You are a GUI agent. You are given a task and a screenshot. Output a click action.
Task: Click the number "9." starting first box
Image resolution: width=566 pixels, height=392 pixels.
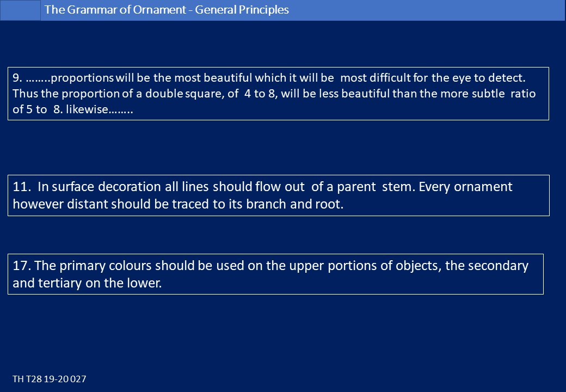pyautogui.click(x=17, y=78)
